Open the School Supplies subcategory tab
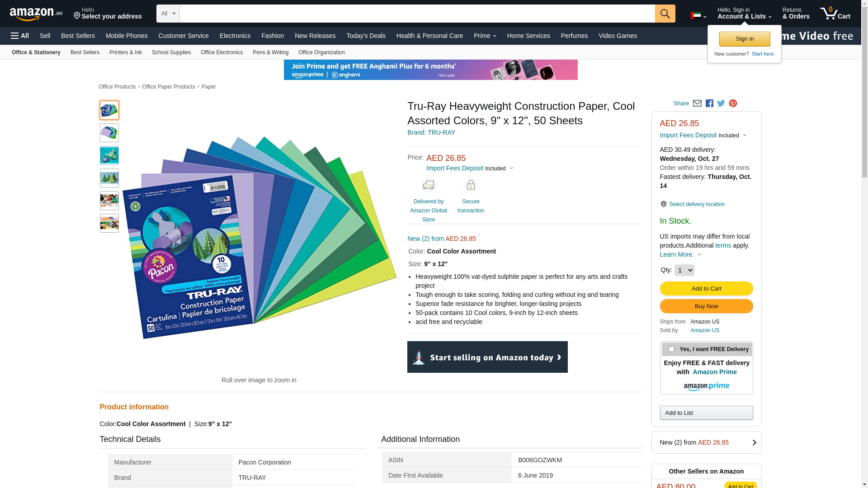This screenshot has height=488, width=868. [x=171, y=52]
